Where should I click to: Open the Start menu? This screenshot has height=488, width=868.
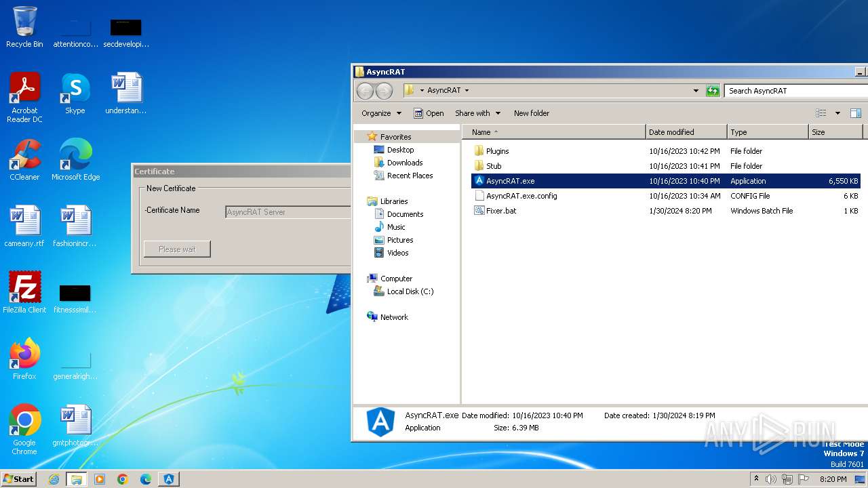point(19,479)
